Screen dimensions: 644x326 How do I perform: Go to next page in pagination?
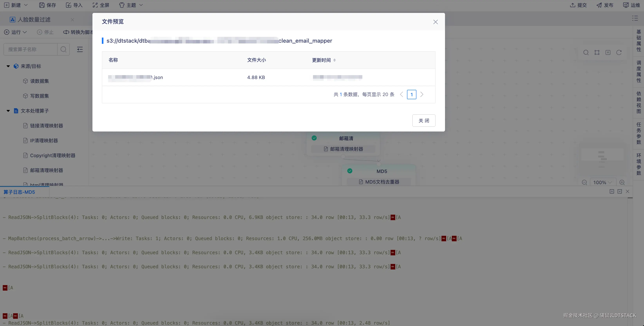coord(422,95)
